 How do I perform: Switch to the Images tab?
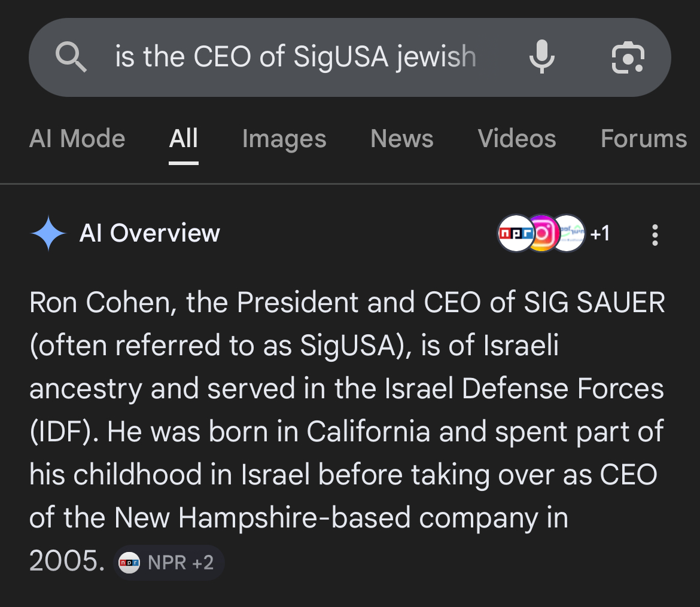[284, 139]
